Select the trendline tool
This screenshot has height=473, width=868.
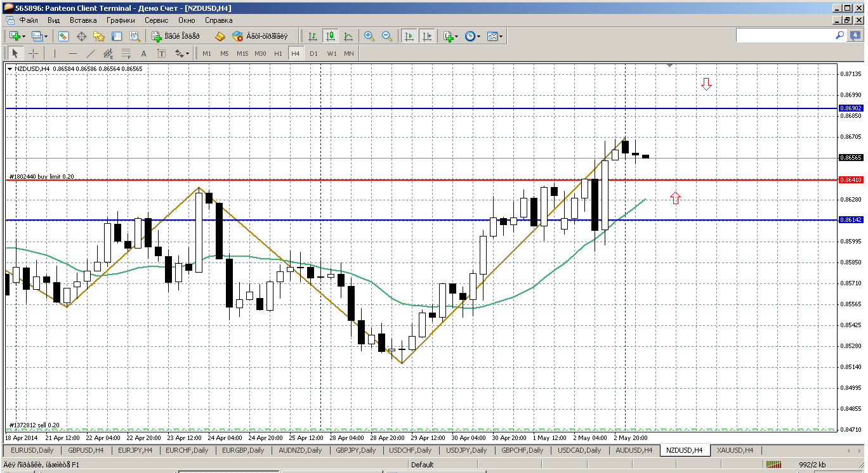91,53
